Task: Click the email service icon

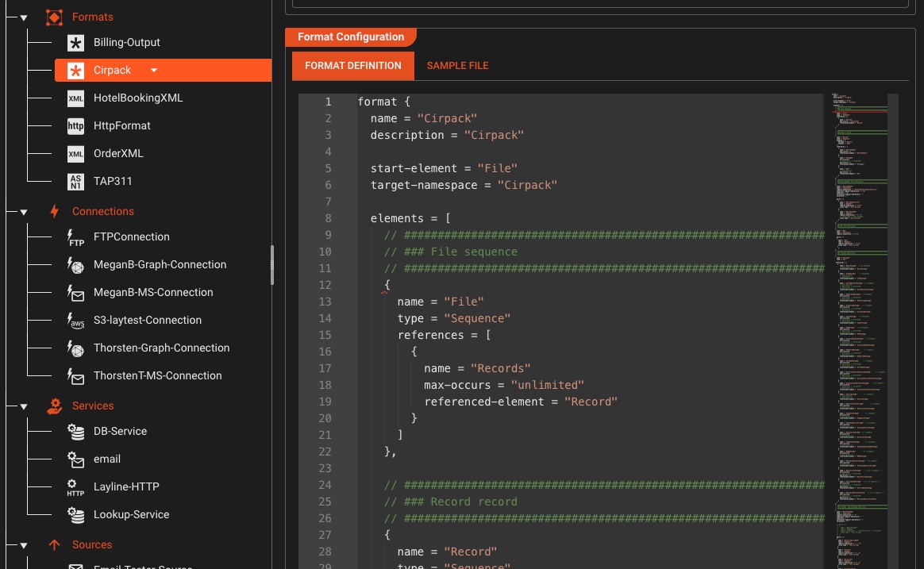Action: point(75,459)
